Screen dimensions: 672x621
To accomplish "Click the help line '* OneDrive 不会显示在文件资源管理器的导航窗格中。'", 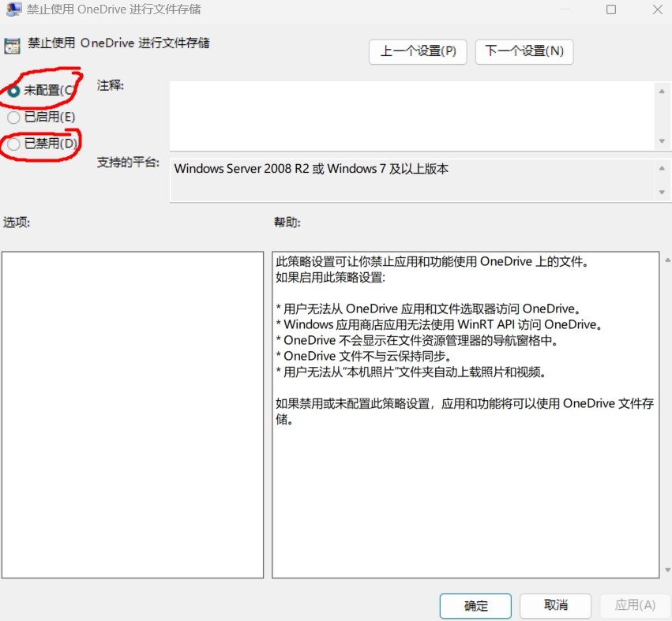I will (417, 340).
